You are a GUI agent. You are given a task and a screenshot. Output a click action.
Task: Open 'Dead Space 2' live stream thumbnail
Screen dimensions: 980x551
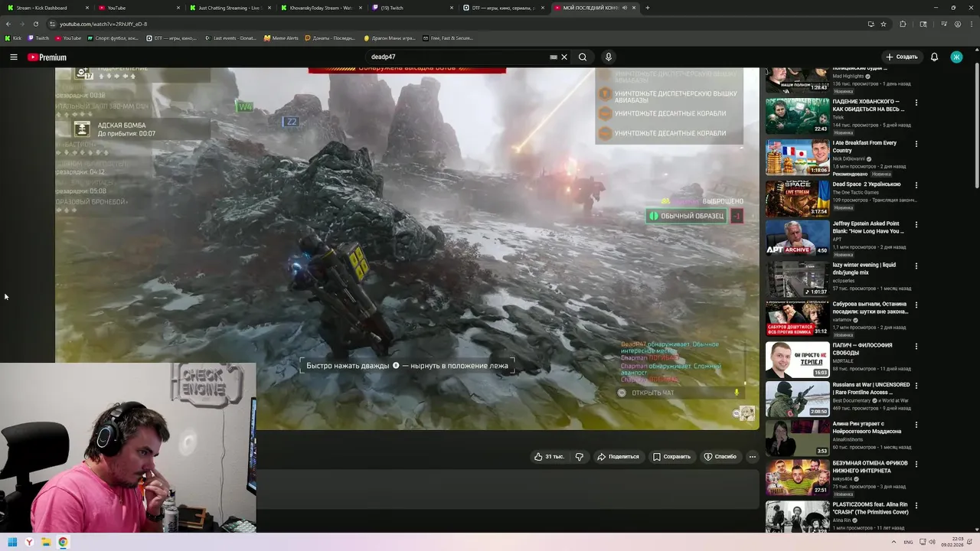(797, 198)
